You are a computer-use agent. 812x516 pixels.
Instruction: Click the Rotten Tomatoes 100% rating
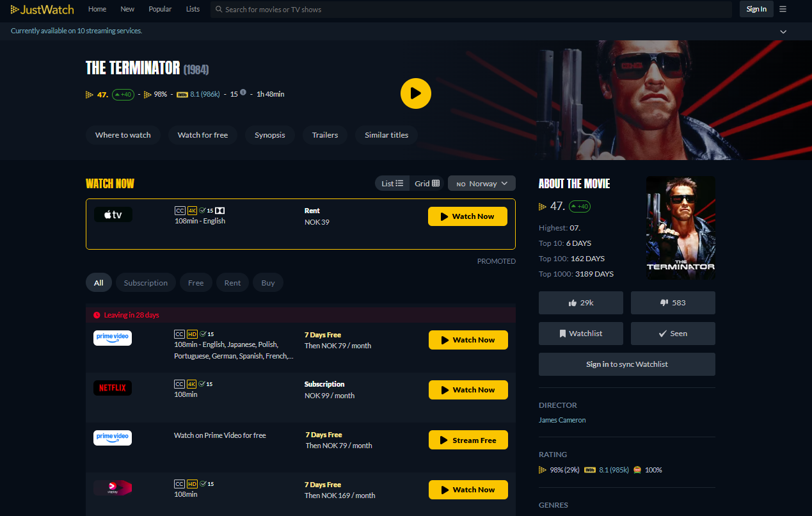(648, 470)
